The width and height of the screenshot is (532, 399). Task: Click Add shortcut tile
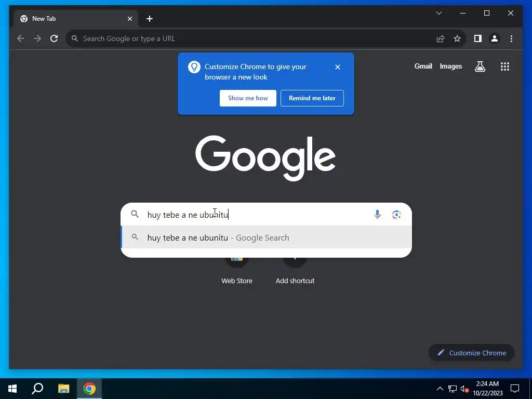point(295,270)
